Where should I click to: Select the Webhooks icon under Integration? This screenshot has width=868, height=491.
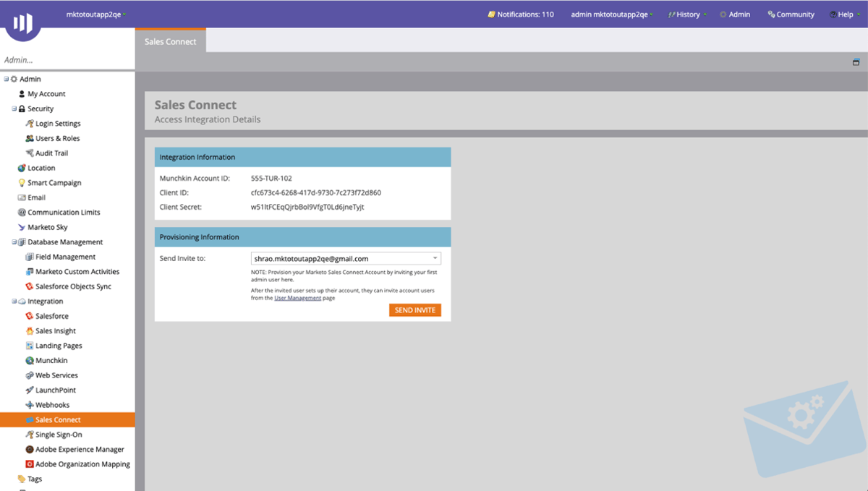click(x=29, y=405)
